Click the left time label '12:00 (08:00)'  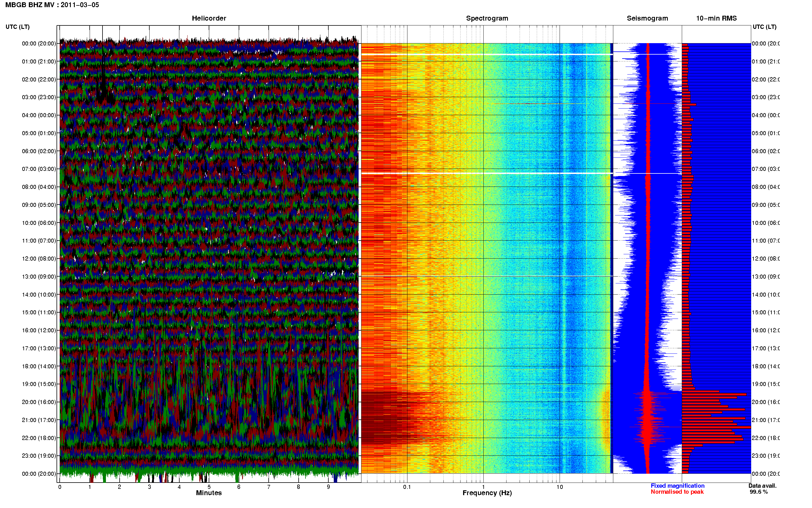[x=39, y=258]
